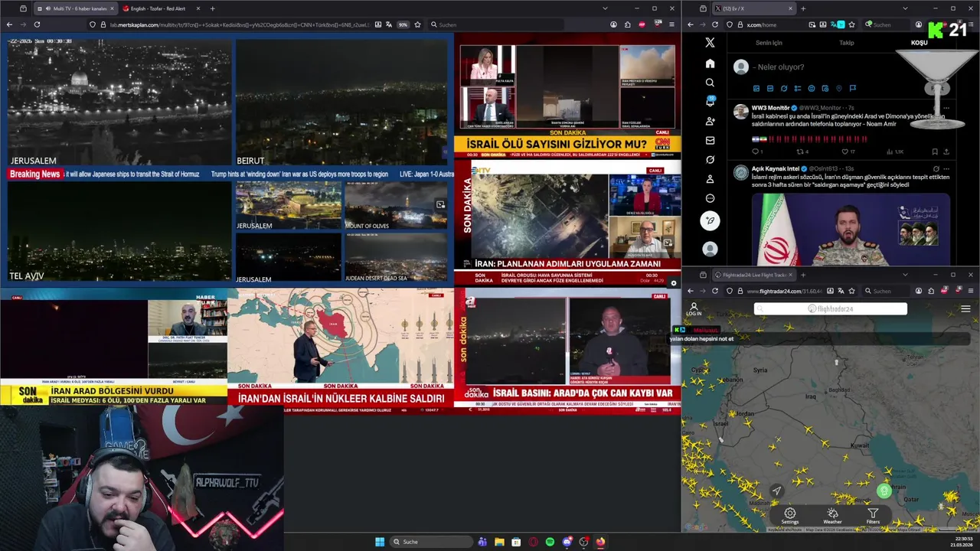Like the WW3 Monitör post
Screen dimensions: 980x551
tap(846, 152)
